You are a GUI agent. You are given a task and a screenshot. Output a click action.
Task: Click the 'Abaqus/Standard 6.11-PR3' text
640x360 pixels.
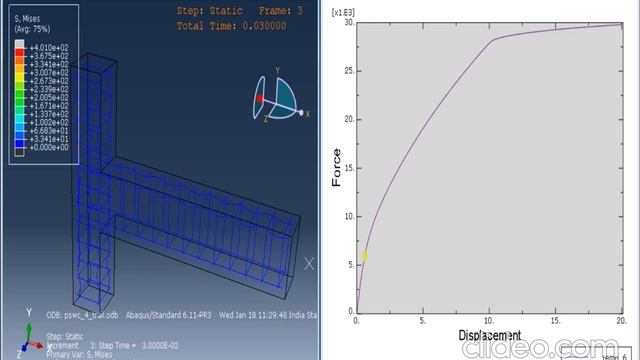(168, 316)
